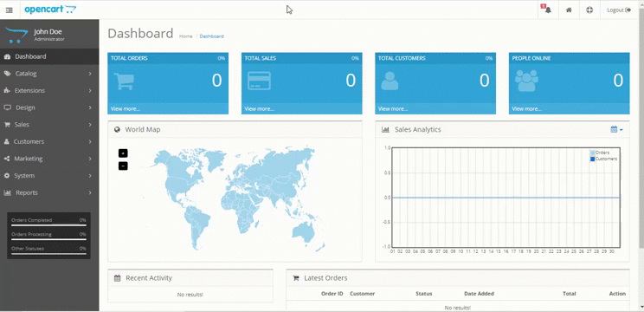
Task: Click the chart icon beside Sales Analytics
Action: [386, 129]
